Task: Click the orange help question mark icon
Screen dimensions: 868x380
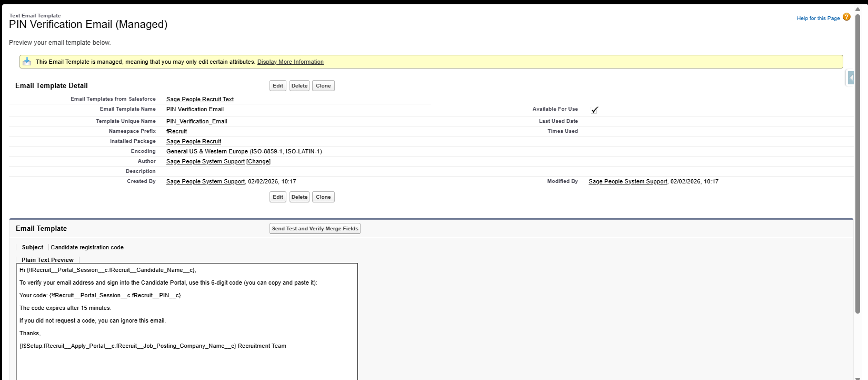Action: (846, 17)
